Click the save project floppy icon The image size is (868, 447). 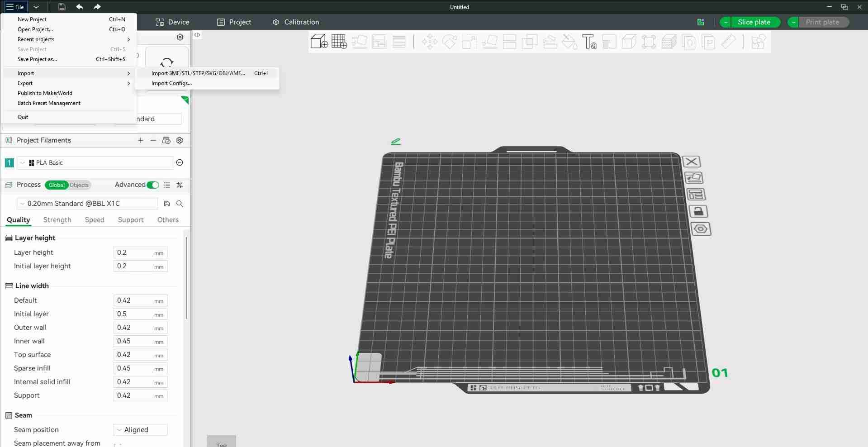click(x=62, y=7)
